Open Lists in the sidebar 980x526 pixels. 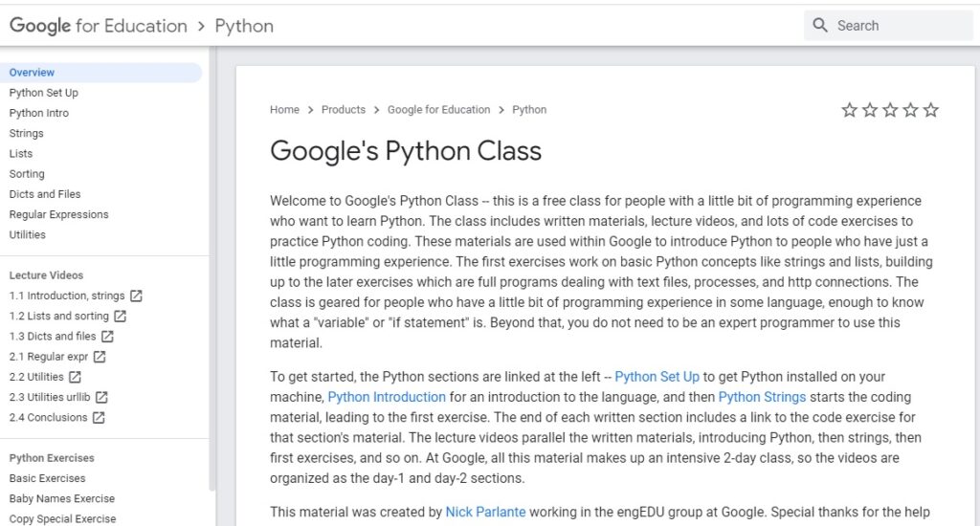[x=21, y=154]
